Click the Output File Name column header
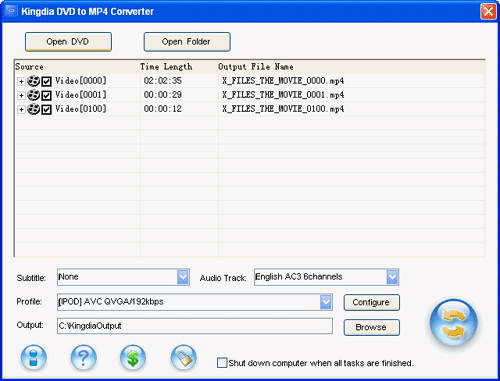 [351, 67]
